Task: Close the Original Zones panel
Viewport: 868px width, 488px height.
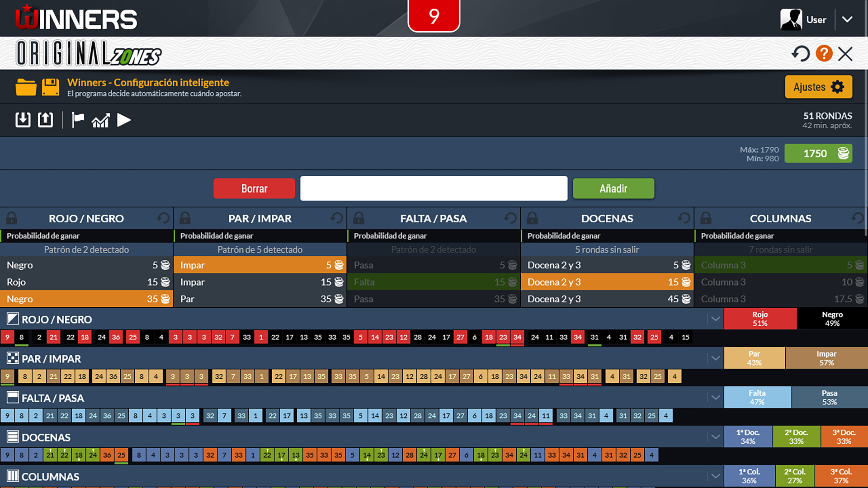Action: (845, 54)
